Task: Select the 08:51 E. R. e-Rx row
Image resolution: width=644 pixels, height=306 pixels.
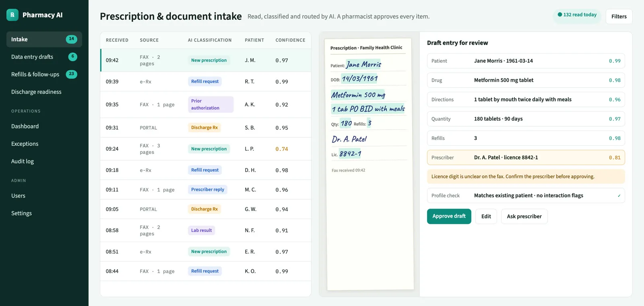Action: (206, 252)
